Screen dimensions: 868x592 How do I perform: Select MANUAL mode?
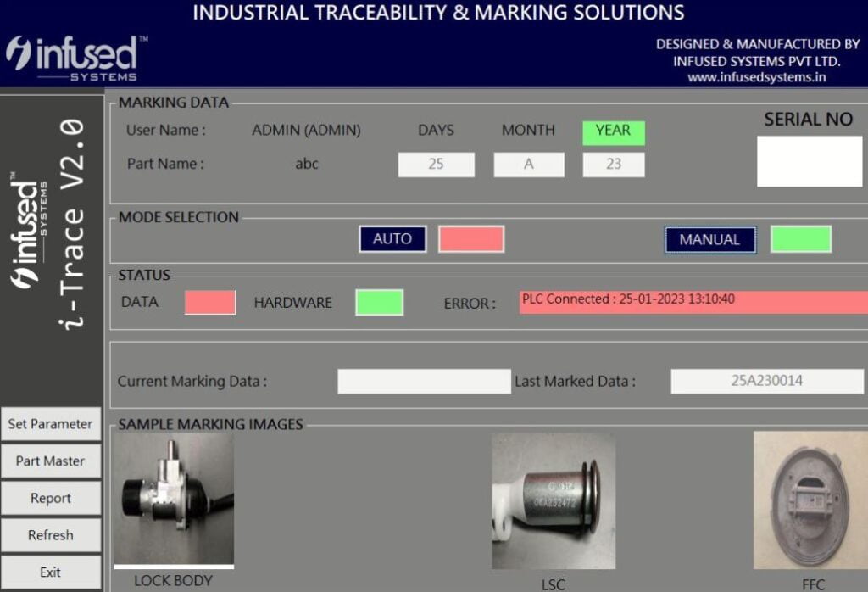tap(709, 240)
